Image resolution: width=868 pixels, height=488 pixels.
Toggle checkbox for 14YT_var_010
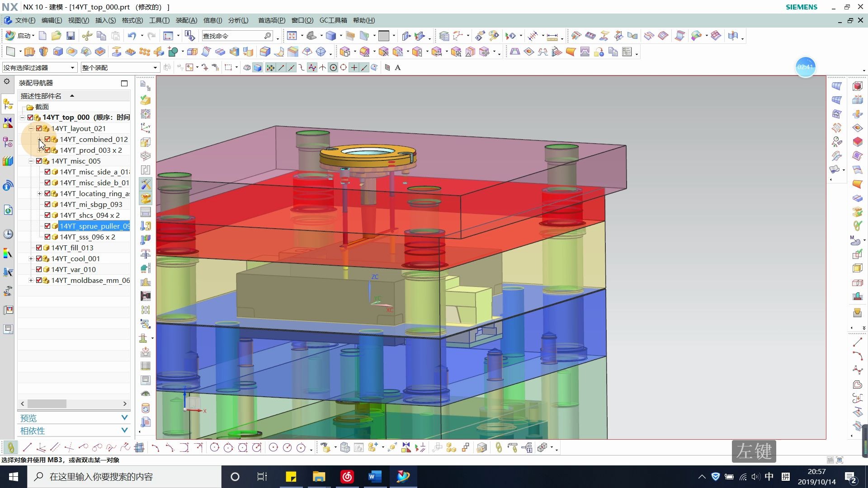pos(39,269)
